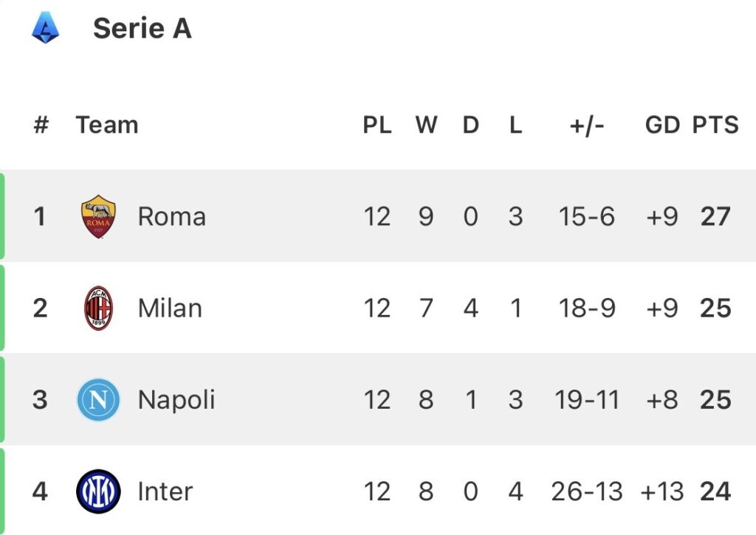Sort by L losses column header
The width and height of the screenshot is (756, 535).
click(515, 125)
